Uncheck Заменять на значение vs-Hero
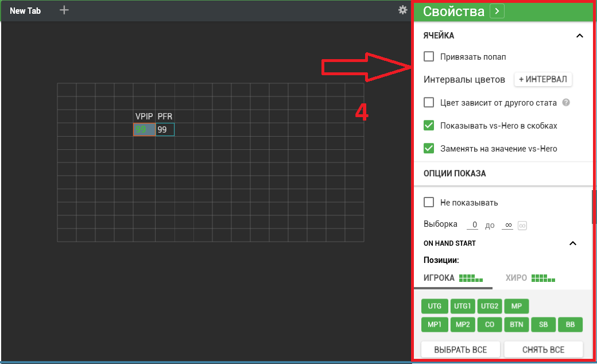Image resolution: width=597 pixels, height=364 pixels. pyautogui.click(x=428, y=148)
